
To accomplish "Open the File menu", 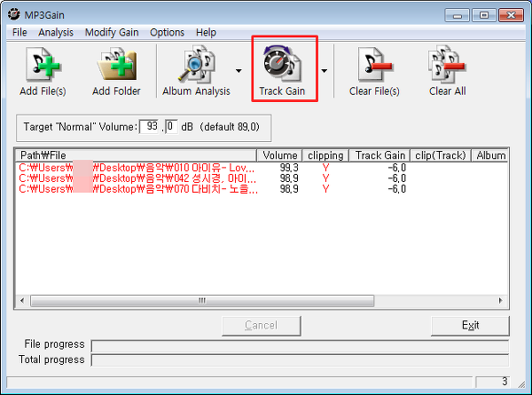I will 20,32.
